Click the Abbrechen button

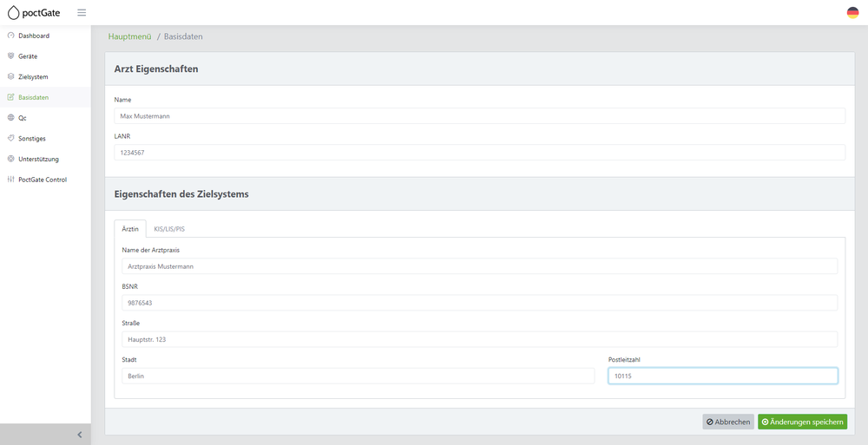tap(728, 422)
